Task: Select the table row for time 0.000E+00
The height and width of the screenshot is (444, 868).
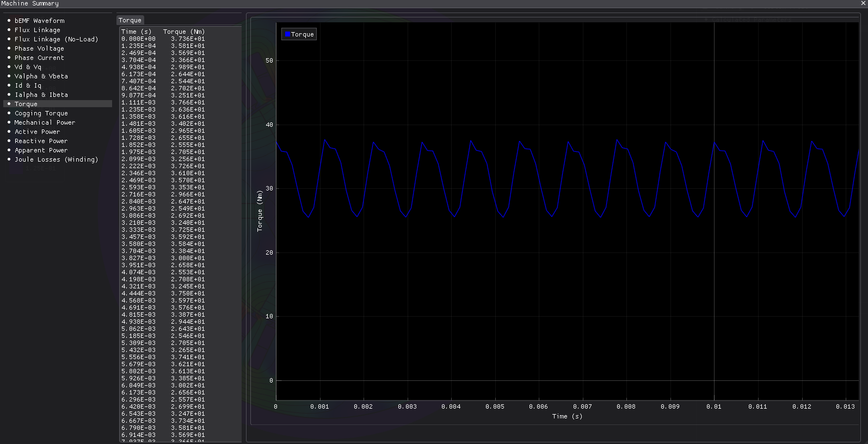Action: tap(163, 39)
